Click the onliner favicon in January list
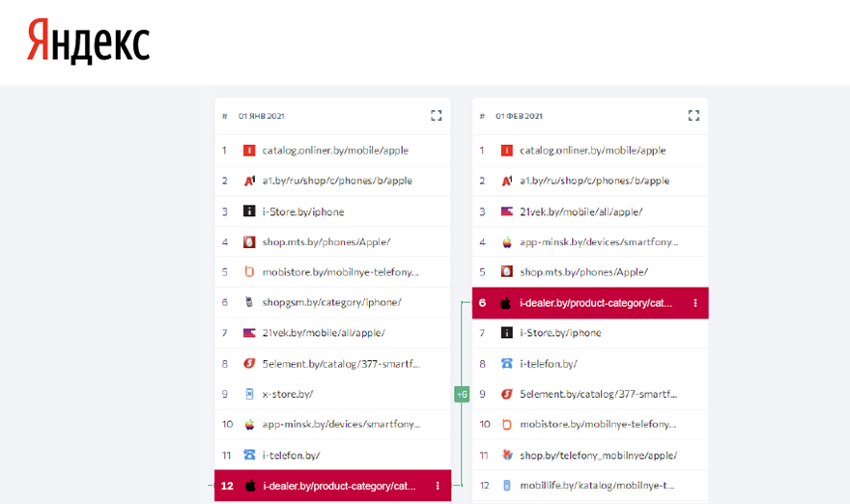Viewport: 850px width, 504px height. (x=249, y=151)
